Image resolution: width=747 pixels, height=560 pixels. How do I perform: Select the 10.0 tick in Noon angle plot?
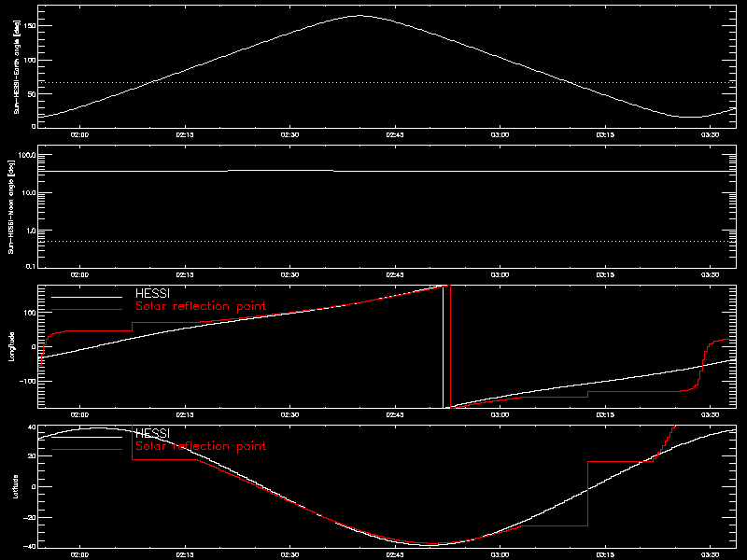29,193
